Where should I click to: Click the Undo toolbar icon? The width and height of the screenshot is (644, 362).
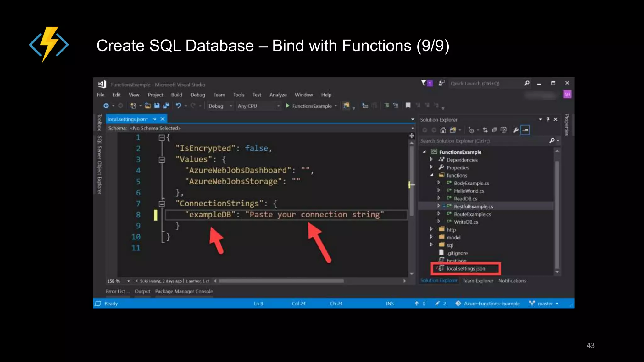click(x=178, y=106)
